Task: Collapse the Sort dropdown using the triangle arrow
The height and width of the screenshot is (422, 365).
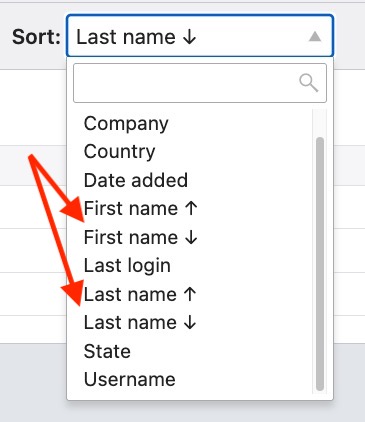Action: [x=315, y=36]
